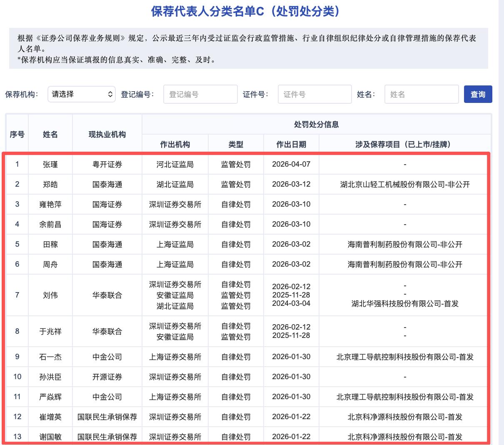Viewport: 504px width, 445px height.
Task: Click 北京科净源科技股份有限公司-首发 in row 13
Action: pyautogui.click(x=405, y=437)
